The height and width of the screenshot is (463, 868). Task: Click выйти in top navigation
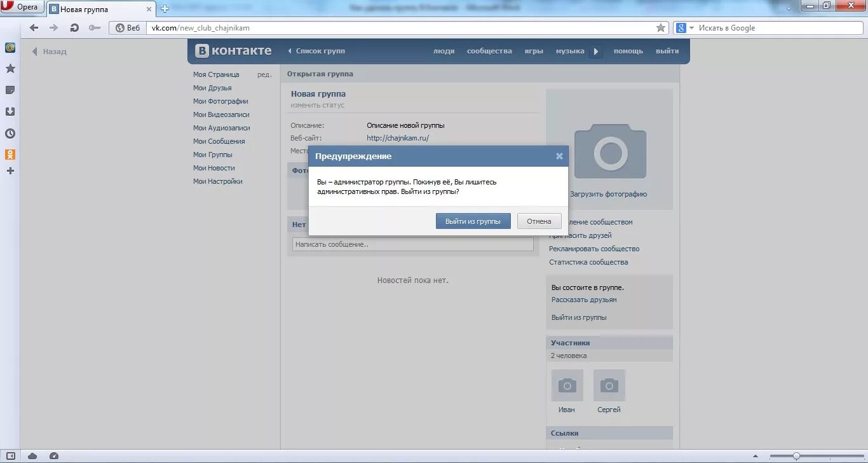tap(667, 51)
